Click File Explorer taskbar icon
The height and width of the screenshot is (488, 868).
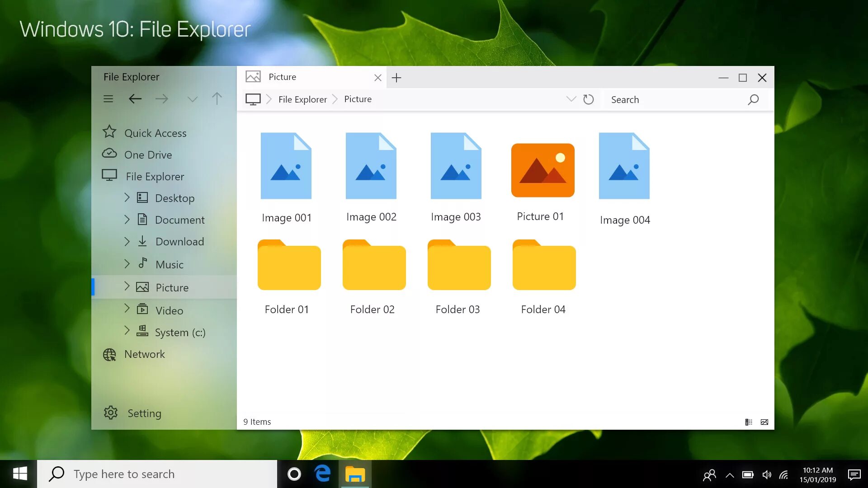coord(355,474)
